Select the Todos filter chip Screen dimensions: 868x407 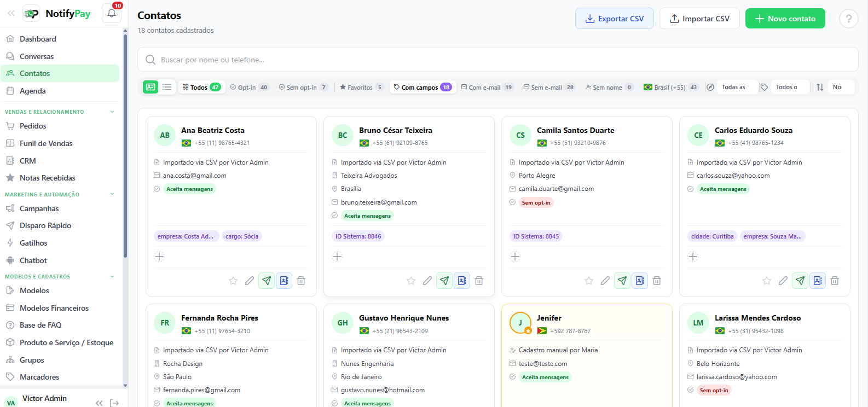tap(201, 87)
